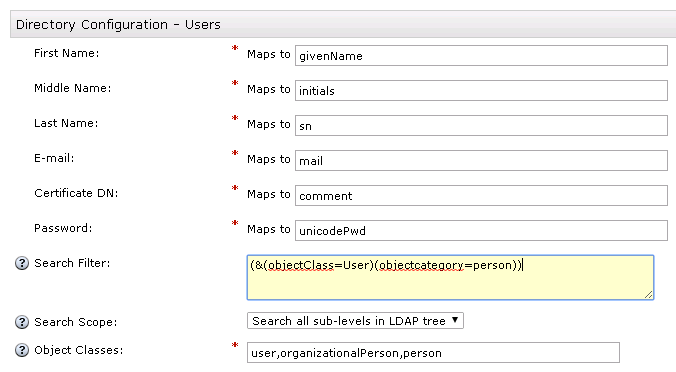The height and width of the screenshot is (372, 676).
Task: Click the Search Filter label
Action: click(72, 263)
